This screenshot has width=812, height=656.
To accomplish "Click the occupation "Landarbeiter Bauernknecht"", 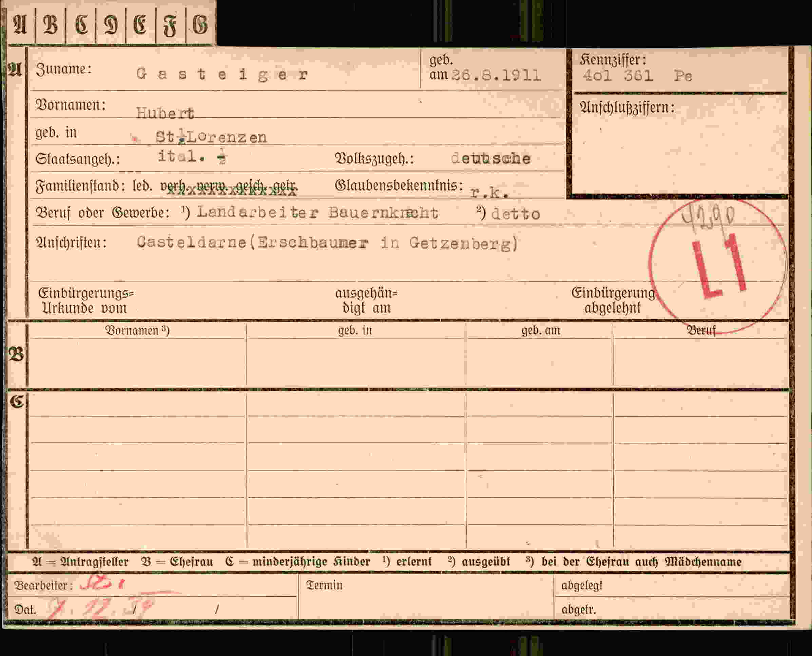I will click(x=317, y=213).
